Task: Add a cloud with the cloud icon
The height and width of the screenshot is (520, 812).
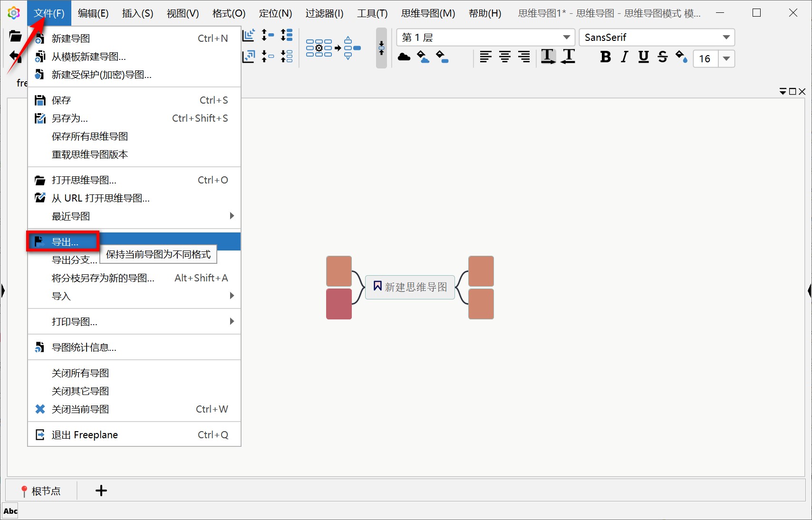Action: [x=404, y=57]
